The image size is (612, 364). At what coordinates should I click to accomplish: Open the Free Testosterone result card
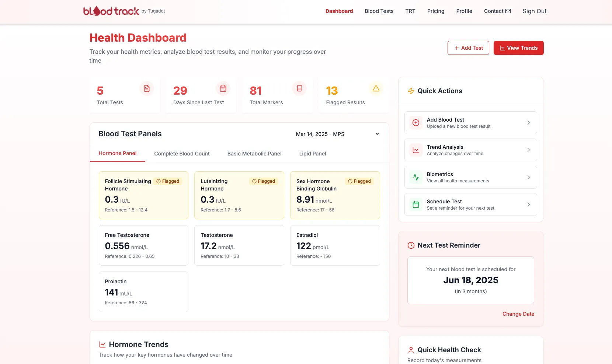click(x=143, y=245)
